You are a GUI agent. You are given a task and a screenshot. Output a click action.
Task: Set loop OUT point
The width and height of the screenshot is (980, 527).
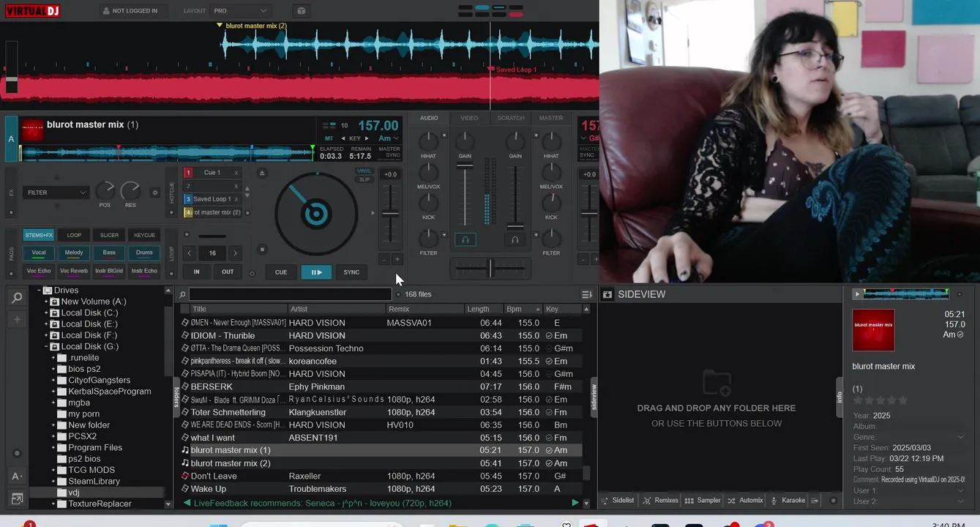pos(228,272)
